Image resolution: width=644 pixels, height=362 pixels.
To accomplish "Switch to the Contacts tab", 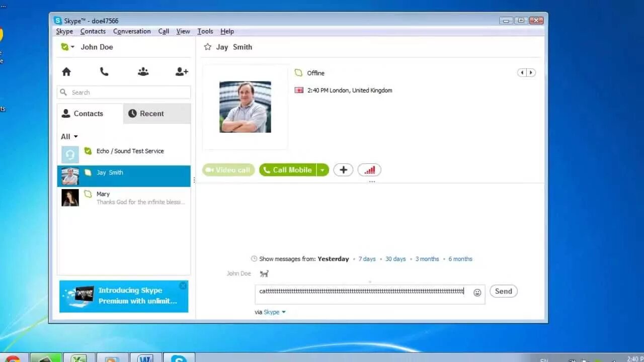I will [x=90, y=114].
